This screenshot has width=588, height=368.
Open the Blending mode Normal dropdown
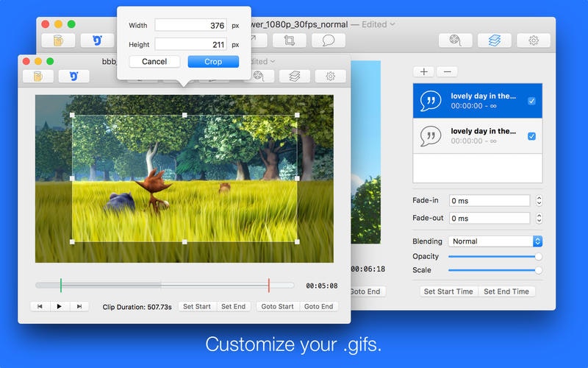[x=495, y=241]
